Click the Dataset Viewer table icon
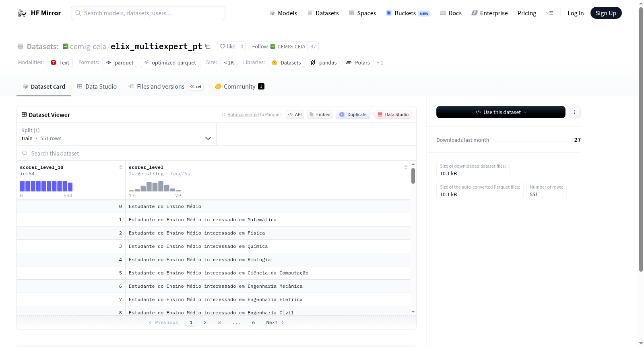644x347 pixels. (24, 115)
